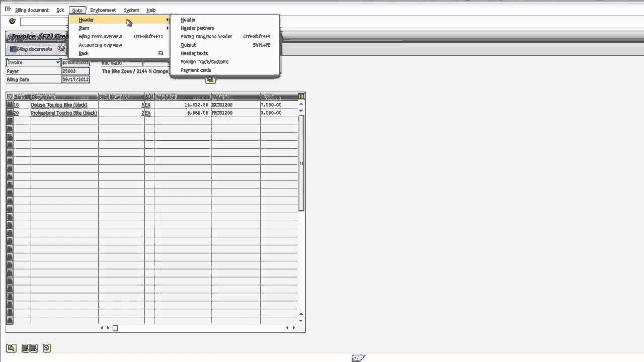The width and height of the screenshot is (644, 362).
Task: Click the EA unit in Deluxe Touring Bike row
Action: [148, 105]
